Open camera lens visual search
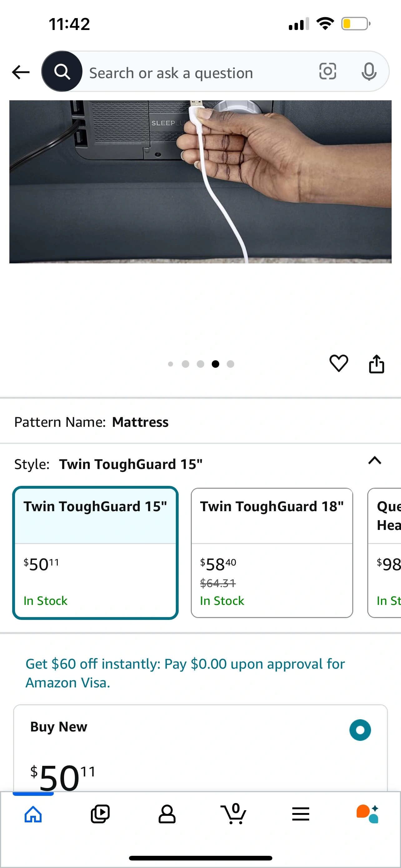401x868 pixels. [x=327, y=72]
